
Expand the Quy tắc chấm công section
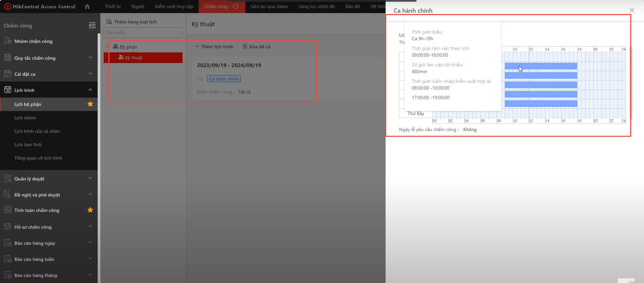pyautogui.click(x=90, y=58)
